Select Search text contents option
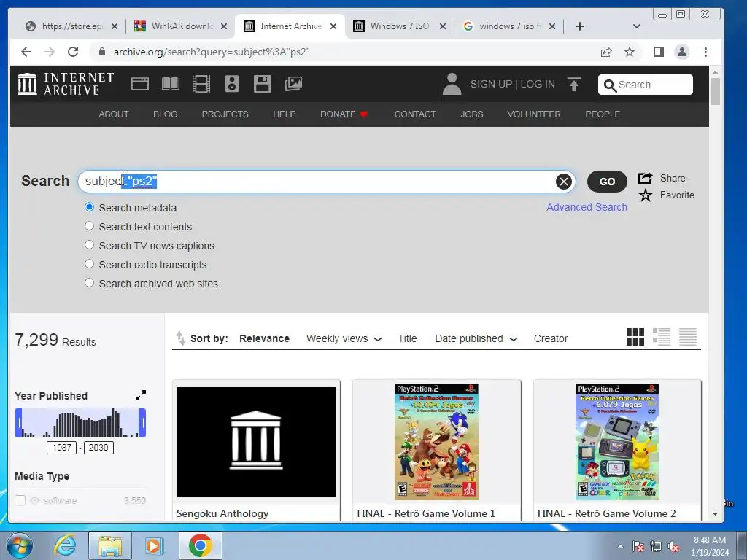The image size is (747, 560). (89, 226)
